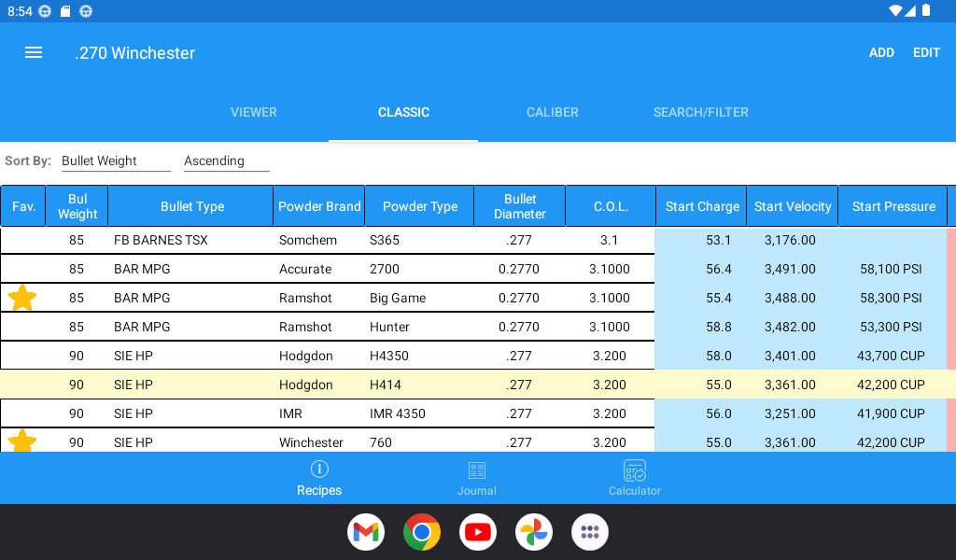Image resolution: width=956 pixels, height=560 pixels.
Task: Click the 3.1 C.O.L. value
Action: 609,240
